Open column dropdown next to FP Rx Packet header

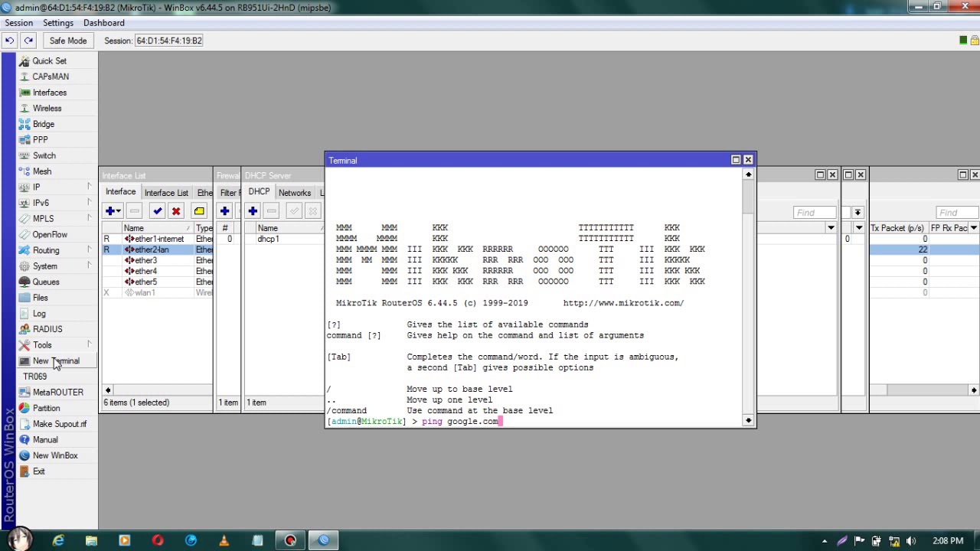(974, 228)
